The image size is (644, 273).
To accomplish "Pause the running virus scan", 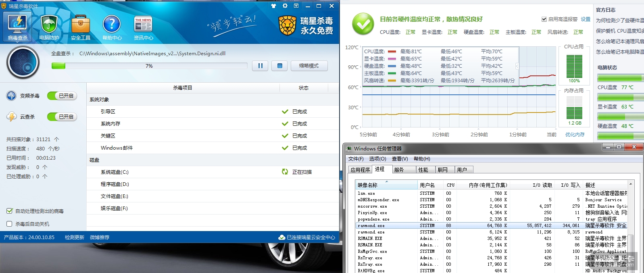I will coord(260,66).
